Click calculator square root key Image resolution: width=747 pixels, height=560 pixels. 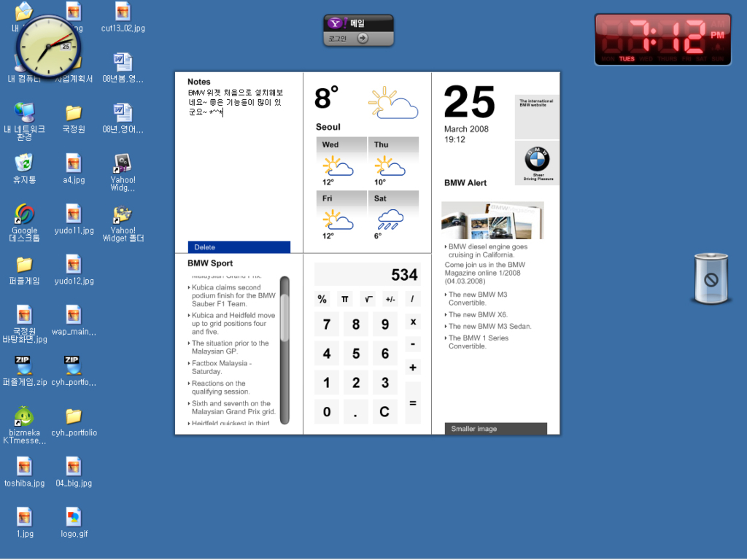[368, 299]
